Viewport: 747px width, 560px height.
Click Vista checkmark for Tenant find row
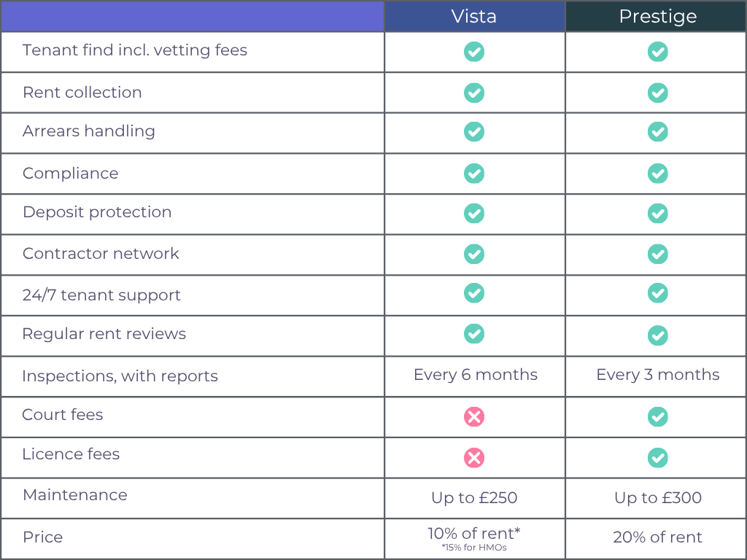pos(474,52)
